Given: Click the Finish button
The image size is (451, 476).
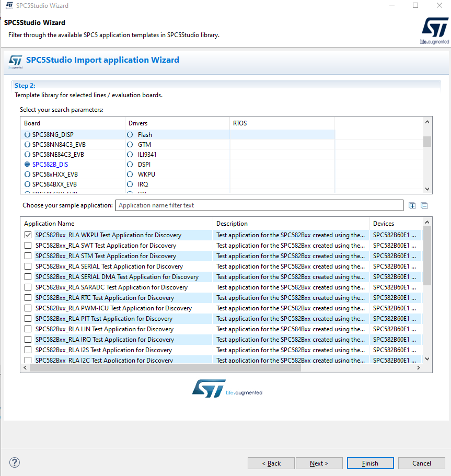Looking at the screenshot, I should point(370,463).
